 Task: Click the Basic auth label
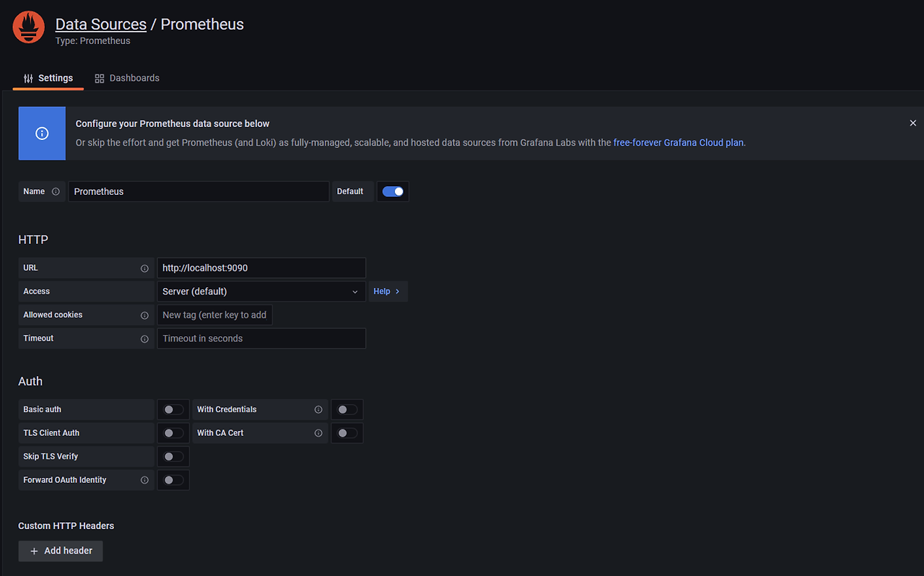tap(43, 409)
